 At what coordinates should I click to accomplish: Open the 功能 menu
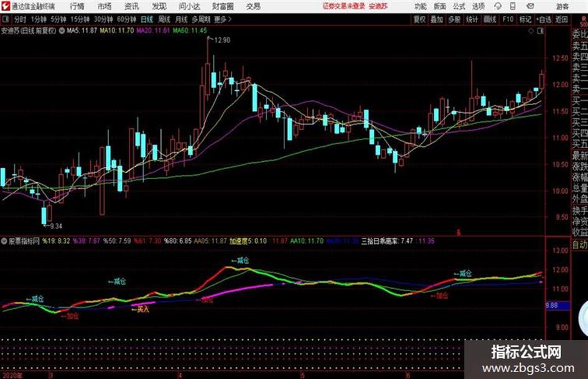tap(421, 6)
